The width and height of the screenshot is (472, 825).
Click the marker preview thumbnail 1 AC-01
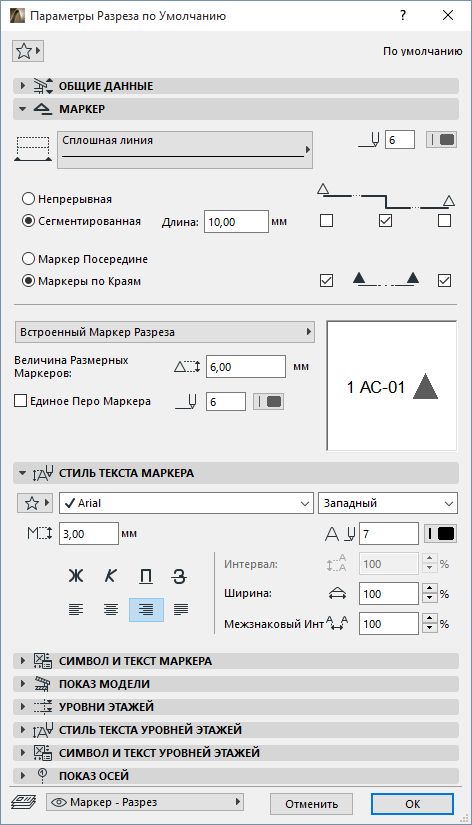pos(392,386)
